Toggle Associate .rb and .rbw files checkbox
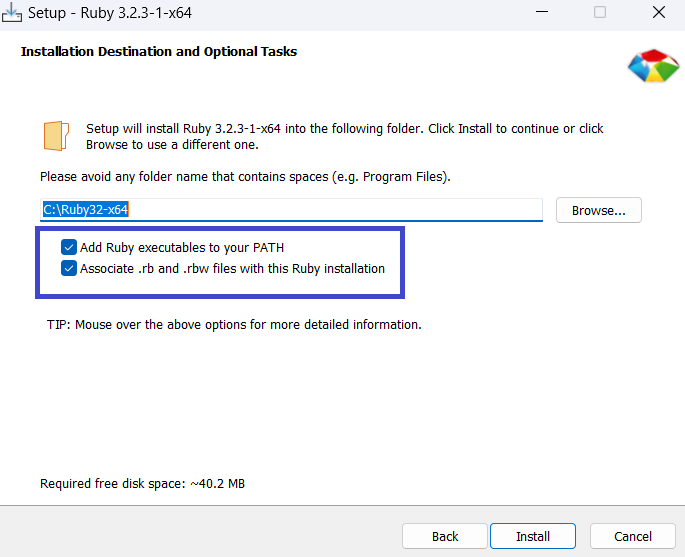The width and height of the screenshot is (685, 557). click(69, 268)
